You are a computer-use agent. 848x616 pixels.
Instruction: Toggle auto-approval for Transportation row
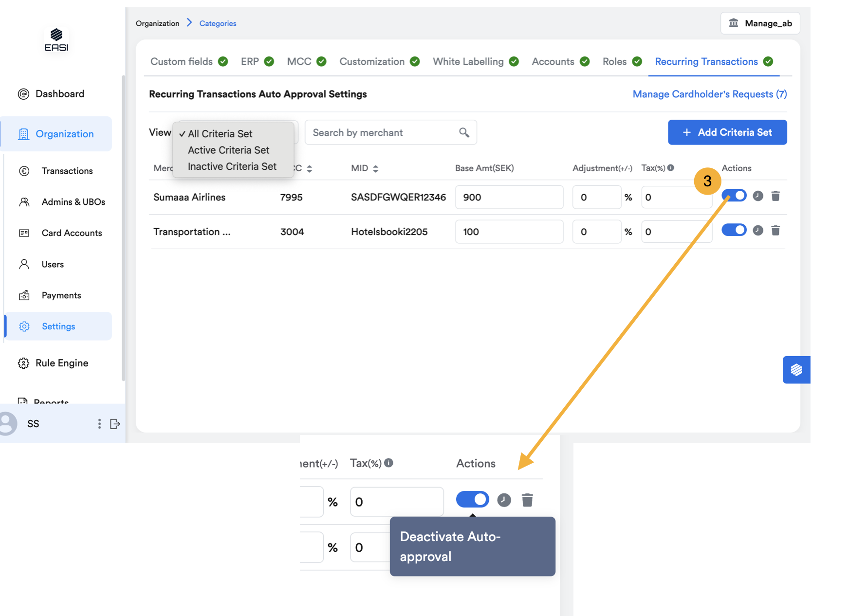pyautogui.click(x=734, y=231)
